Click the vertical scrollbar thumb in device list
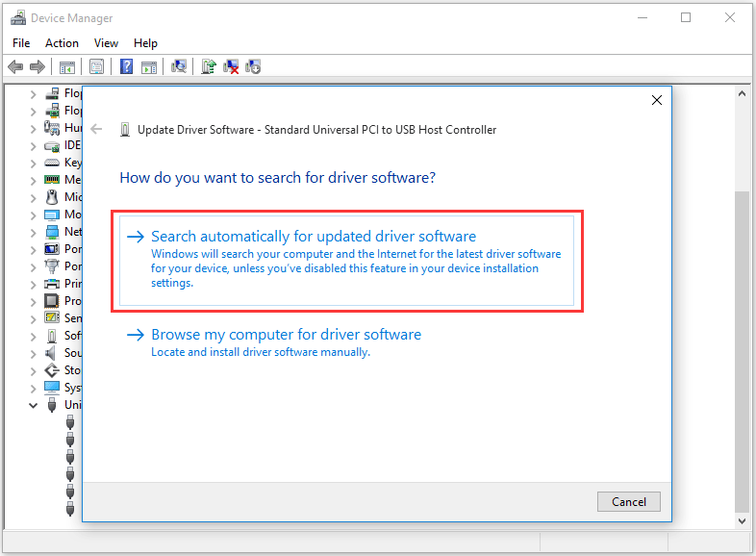Viewport: 756px width, 556px height. (742, 352)
